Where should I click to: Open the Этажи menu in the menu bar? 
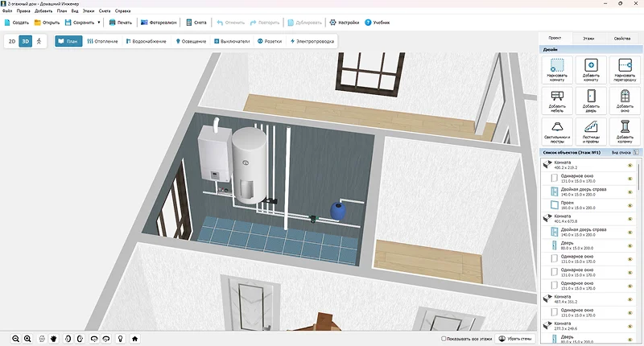(x=89, y=10)
